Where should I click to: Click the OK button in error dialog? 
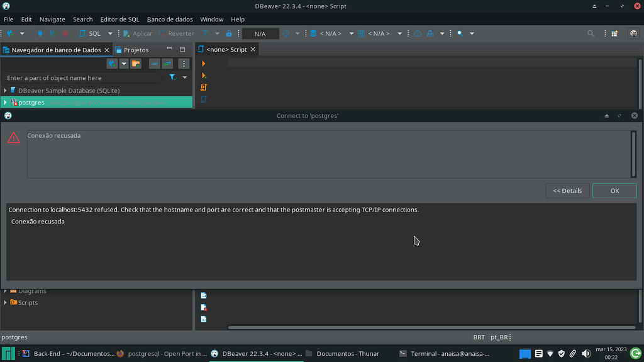tap(614, 191)
